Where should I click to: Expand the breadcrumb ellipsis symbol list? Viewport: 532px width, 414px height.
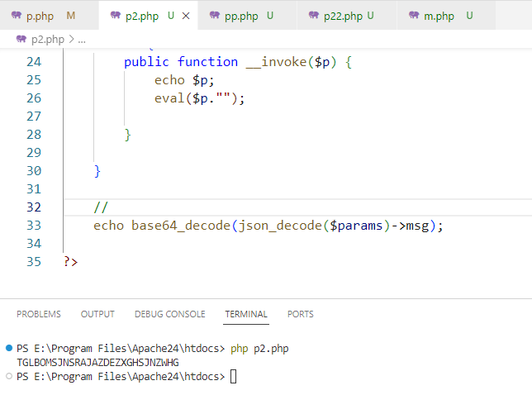82,39
